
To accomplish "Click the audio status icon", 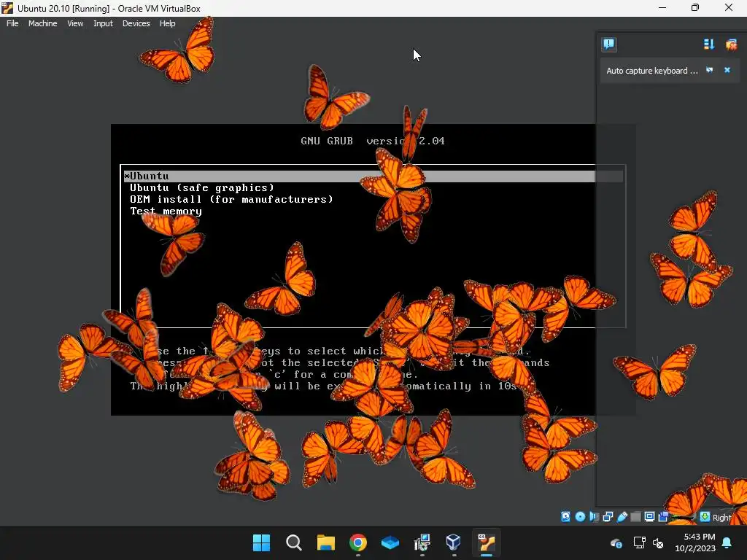I will [x=594, y=517].
